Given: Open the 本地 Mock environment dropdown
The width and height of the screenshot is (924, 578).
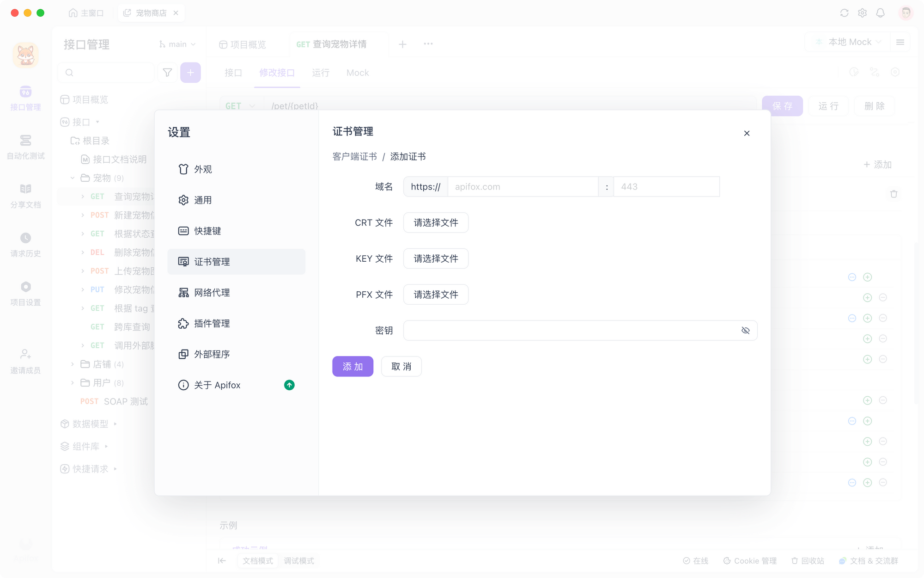Looking at the screenshot, I should [849, 42].
